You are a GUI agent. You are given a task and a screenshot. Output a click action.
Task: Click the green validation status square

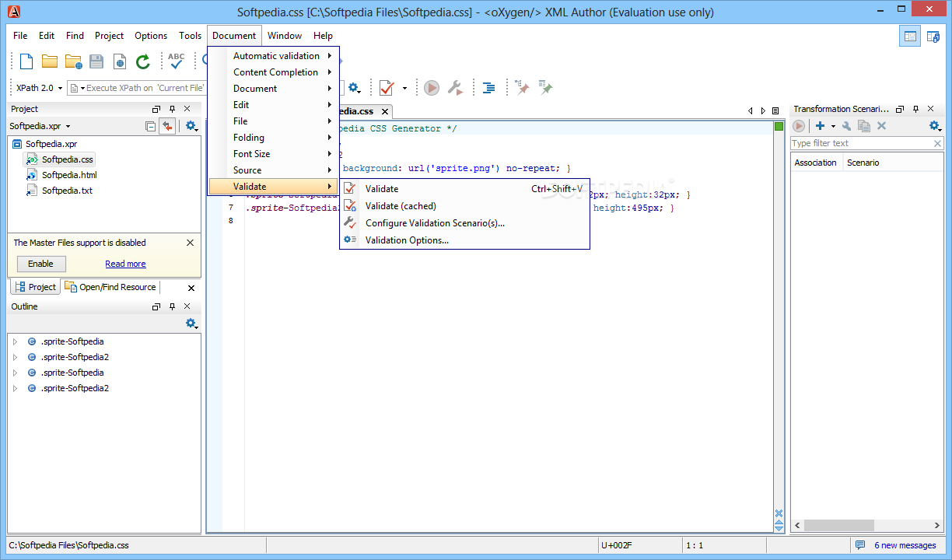(x=779, y=127)
